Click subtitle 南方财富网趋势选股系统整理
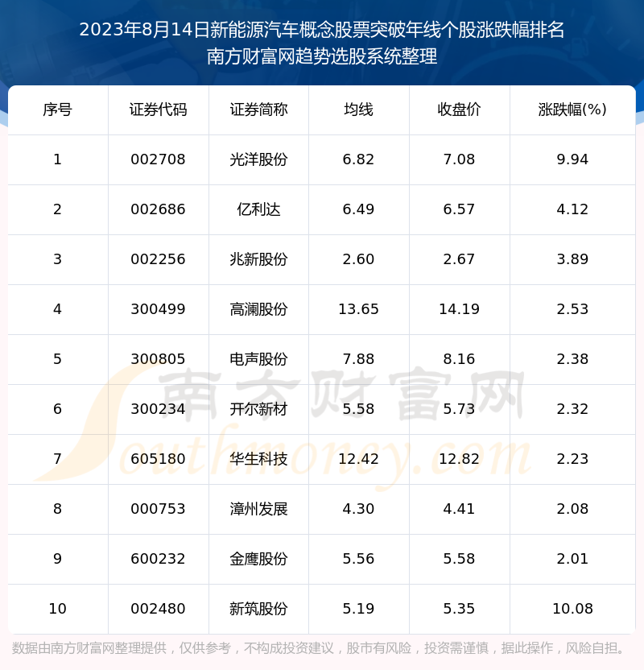This screenshot has width=644, height=670. pos(322,56)
